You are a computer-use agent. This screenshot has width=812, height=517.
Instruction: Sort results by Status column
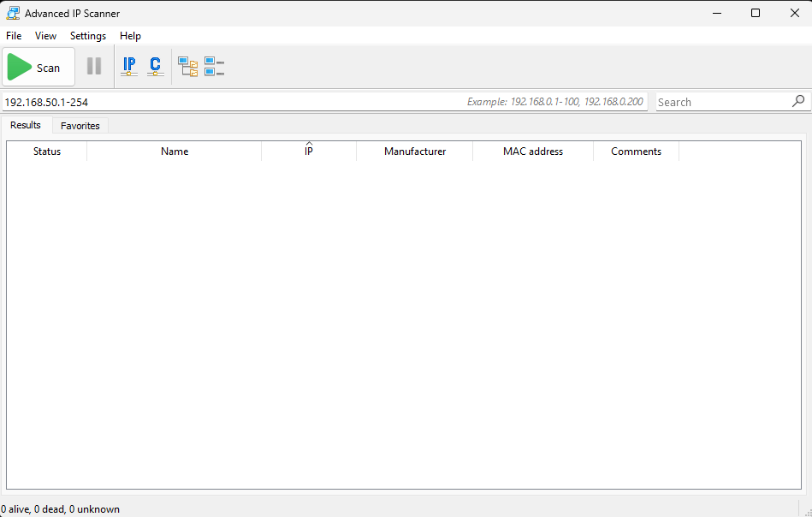pyautogui.click(x=47, y=152)
